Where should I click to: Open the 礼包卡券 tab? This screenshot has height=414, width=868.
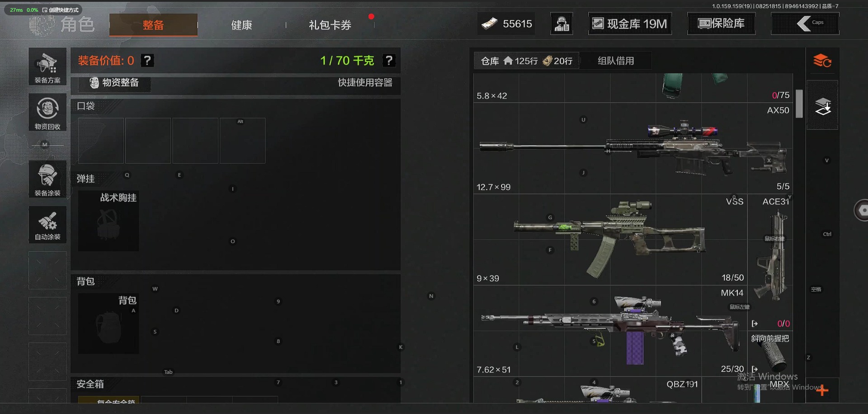pos(330,25)
